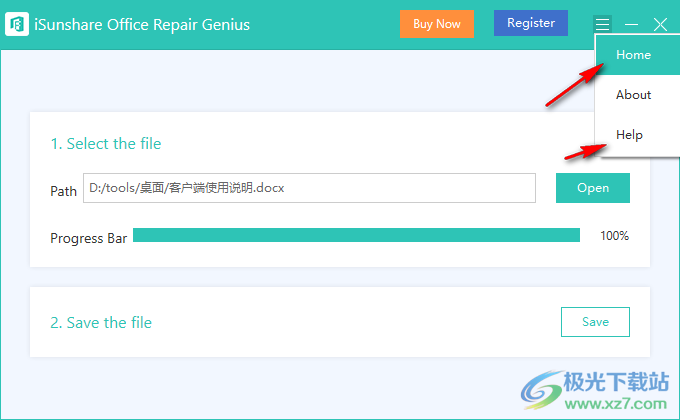This screenshot has width=680, height=420.
Task: Click the iSunshare Office Repair Genius title
Action: point(142,25)
